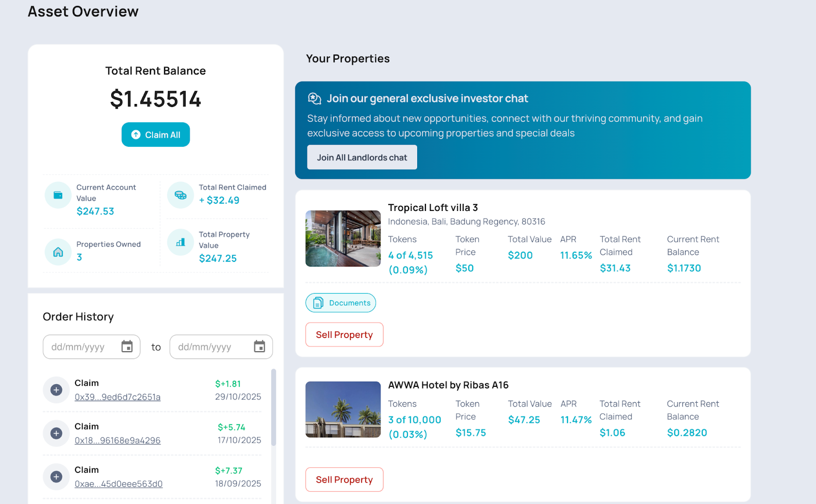
Task: Click the wallet icon beside Current Account Value
Action: 58,195
